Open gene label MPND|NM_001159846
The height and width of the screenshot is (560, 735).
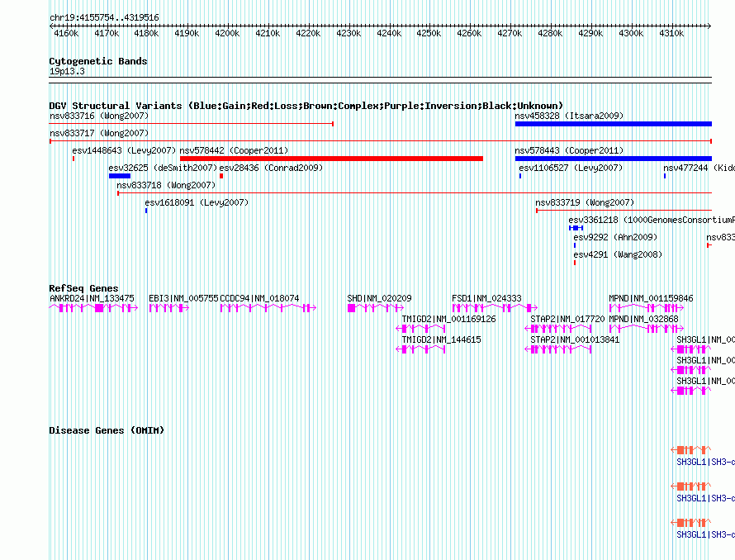651,298
